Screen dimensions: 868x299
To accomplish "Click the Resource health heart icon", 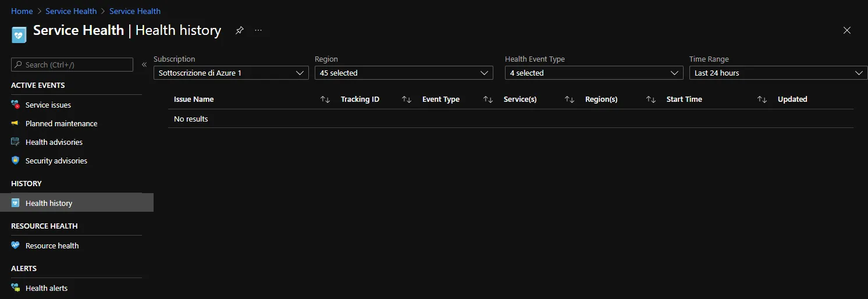I will [x=16, y=245].
